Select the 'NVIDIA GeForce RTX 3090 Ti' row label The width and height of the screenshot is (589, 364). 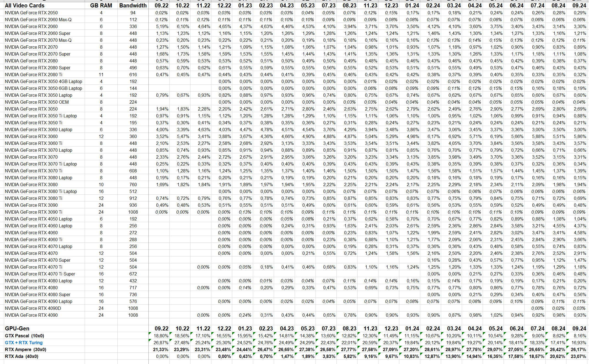[x=34, y=212]
